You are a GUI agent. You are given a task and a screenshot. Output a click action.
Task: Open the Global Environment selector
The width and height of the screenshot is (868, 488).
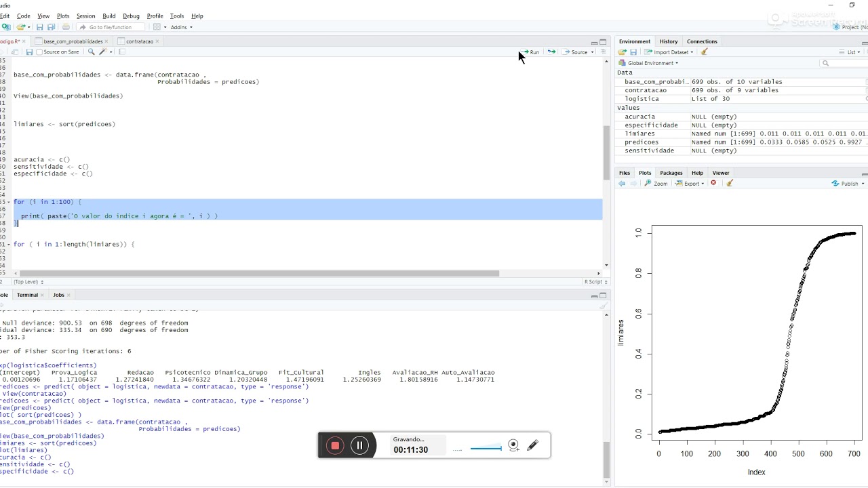coord(648,63)
